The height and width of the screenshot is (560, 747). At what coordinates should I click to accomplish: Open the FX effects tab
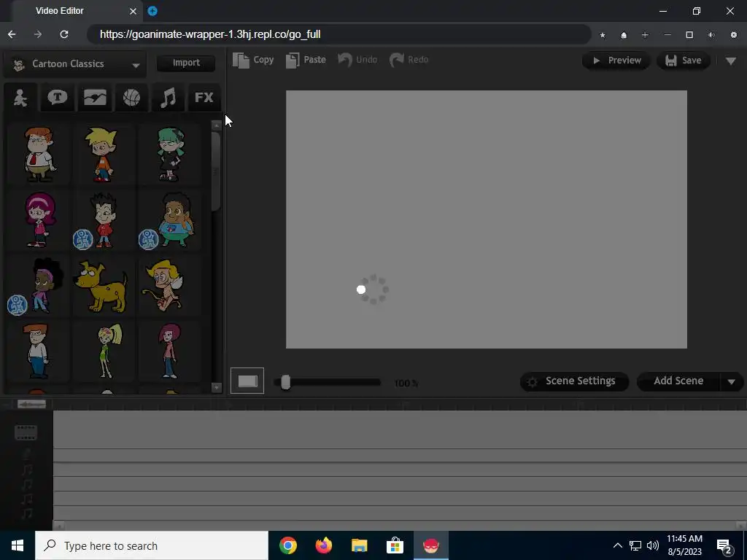[x=204, y=98]
